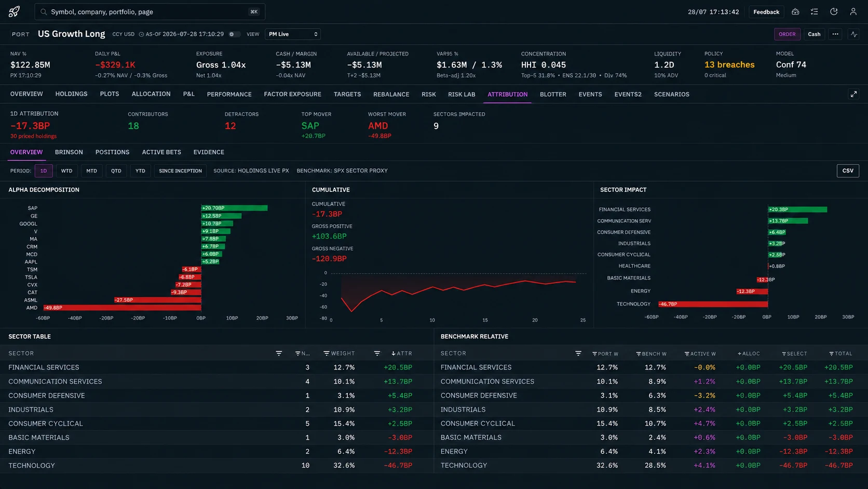Open the user profile icon

853,11
